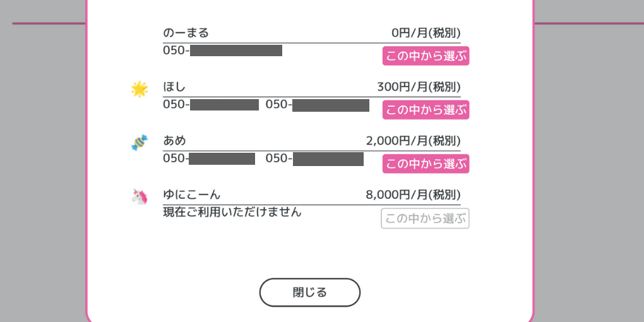Click the second 050 number under ほし
This screenshot has width=644, height=322.
318,105
